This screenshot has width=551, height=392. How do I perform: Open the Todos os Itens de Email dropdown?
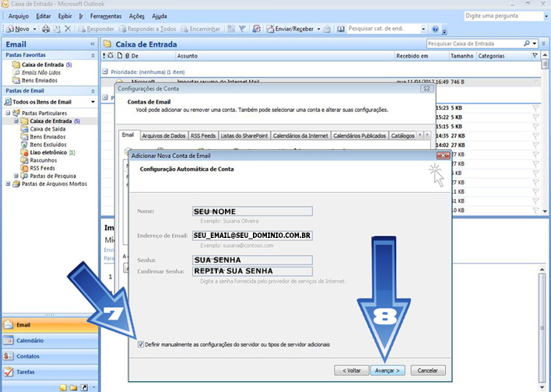point(93,102)
